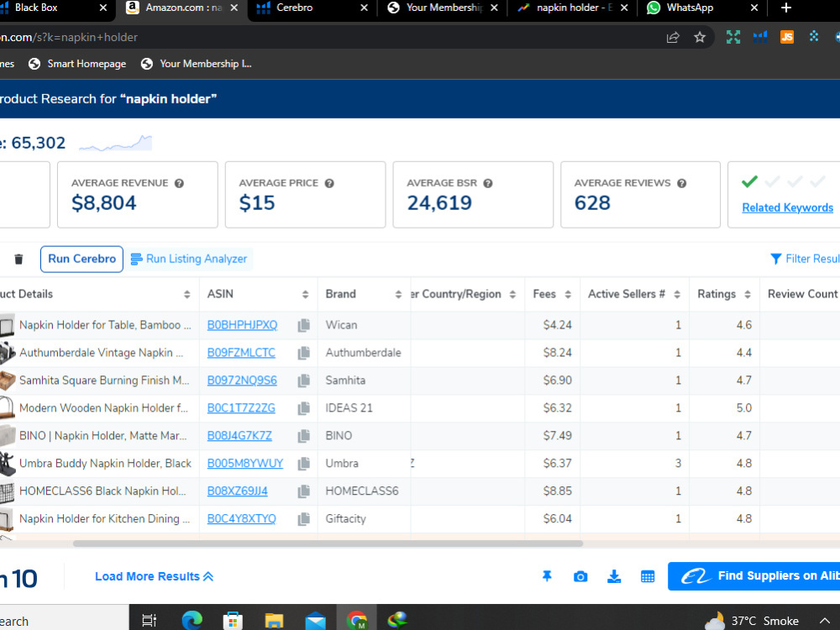Copy ASIN B0C4Y8XTYQ with copy icon
This screenshot has width=840, height=630.
click(304, 519)
